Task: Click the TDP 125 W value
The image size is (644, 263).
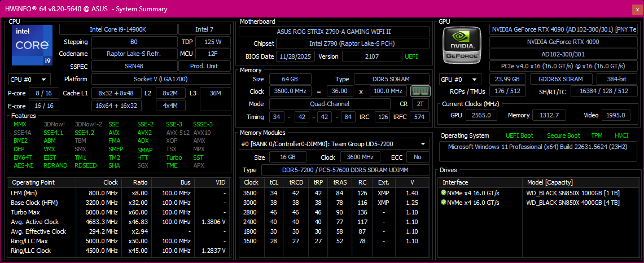Action: tap(213, 42)
